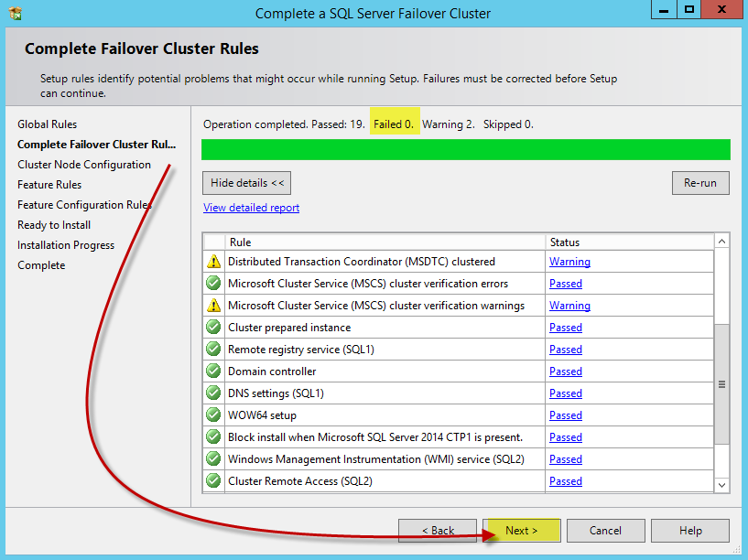
Task: Click the MSCS cluster verification warnings rule text
Action: click(376, 306)
